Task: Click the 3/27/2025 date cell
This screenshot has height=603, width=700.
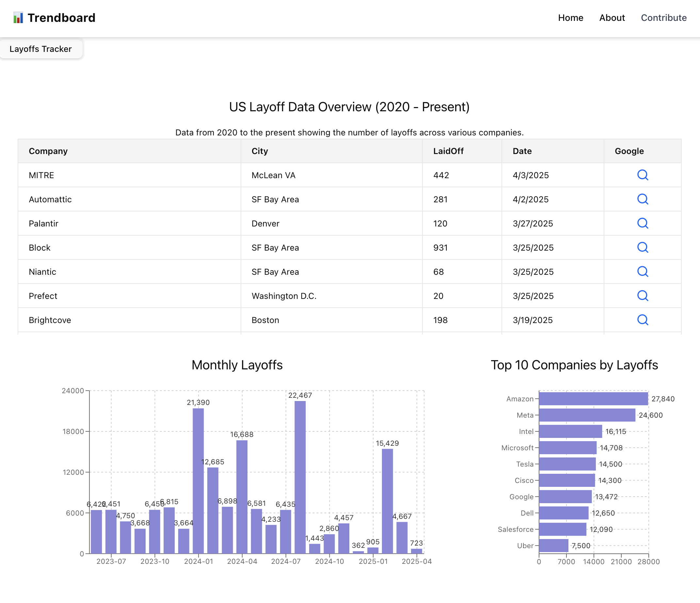Action: tap(553, 224)
